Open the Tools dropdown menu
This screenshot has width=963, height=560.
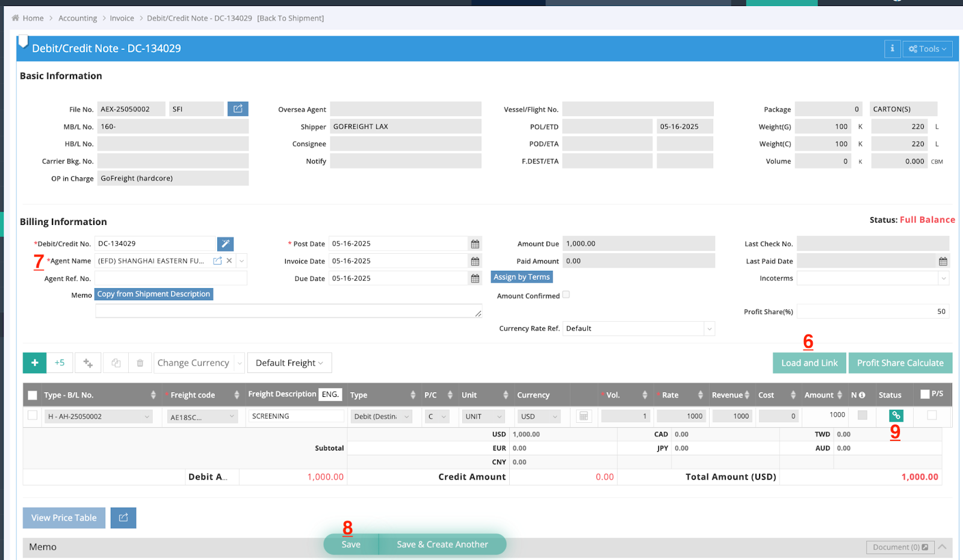[927, 49]
